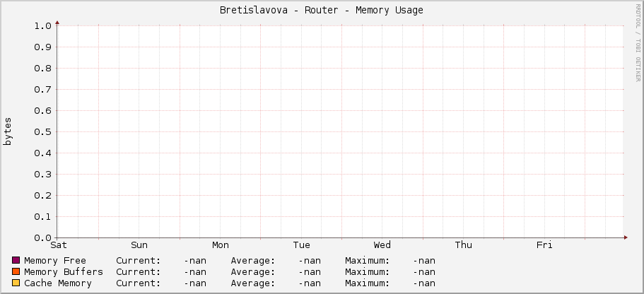Click Memory Free current -nan value

tap(195, 260)
